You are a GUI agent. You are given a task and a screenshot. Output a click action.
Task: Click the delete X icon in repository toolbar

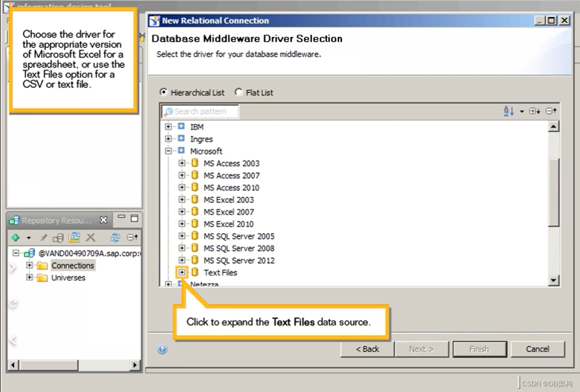[x=91, y=237]
